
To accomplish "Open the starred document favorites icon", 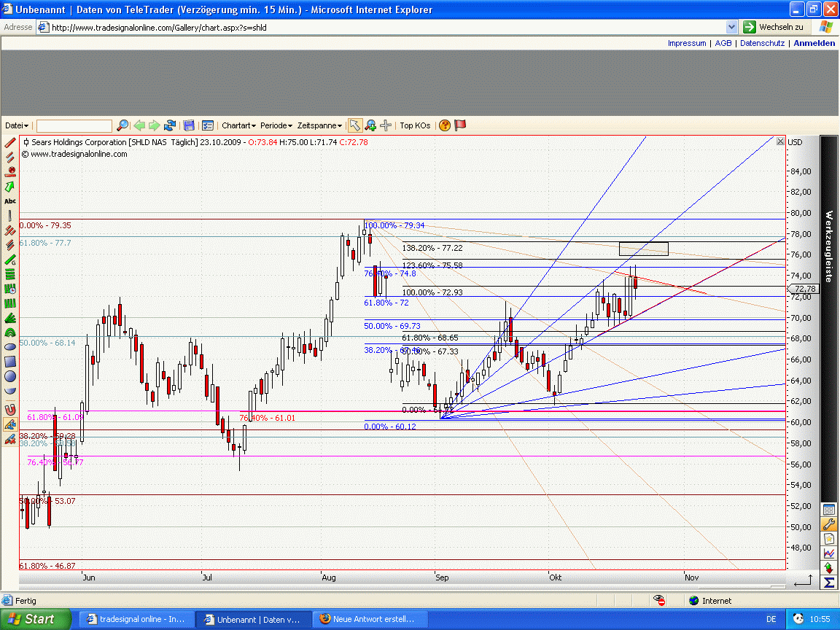I will pos(829,539).
